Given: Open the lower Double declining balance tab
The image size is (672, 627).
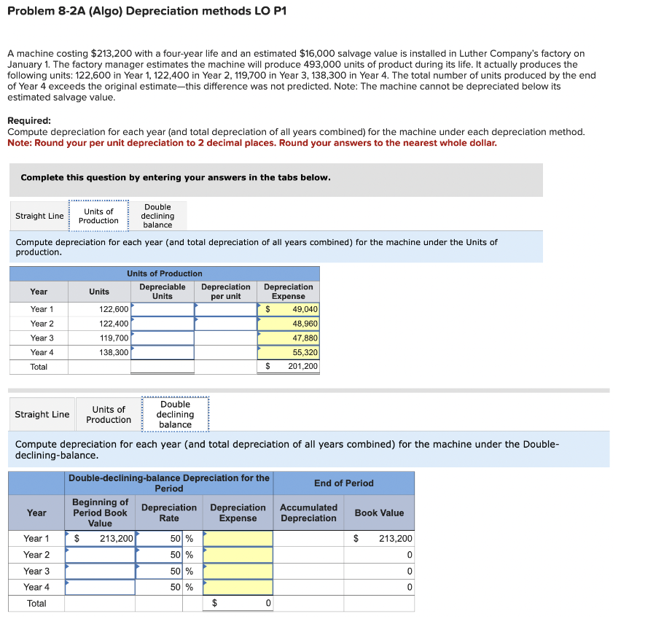Looking at the screenshot, I should tap(175, 414).
